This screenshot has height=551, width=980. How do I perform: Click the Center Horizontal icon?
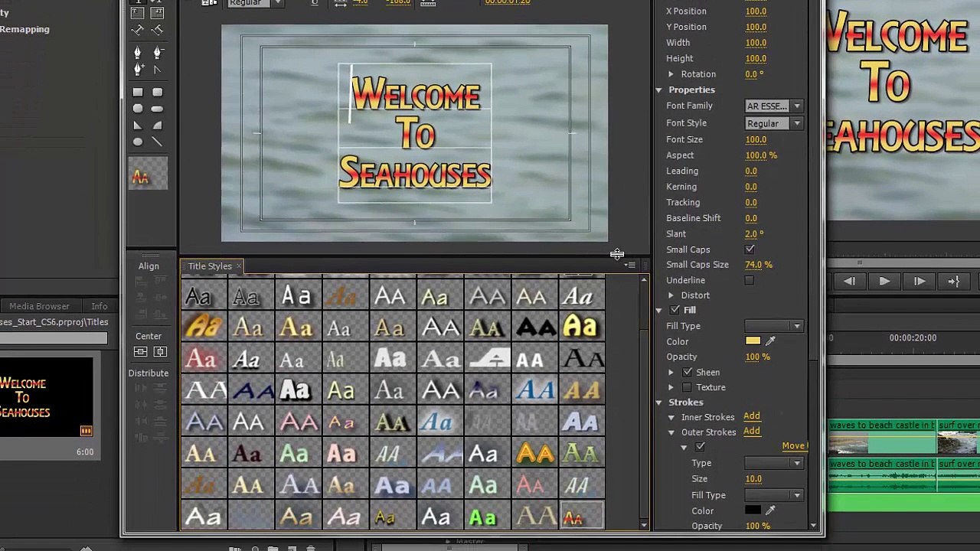pyautogui.click(x=159, y=351)
